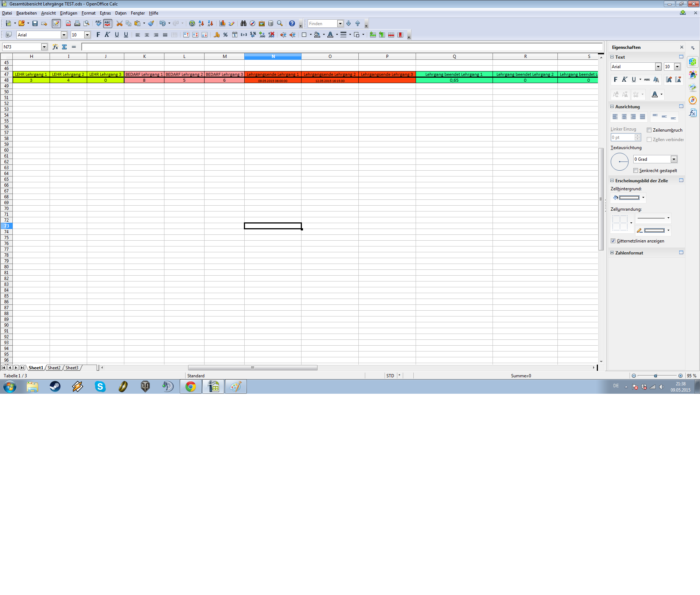Open the Gallery icon in the toolbar
700x595 pixels.
[x=262, y=24]
